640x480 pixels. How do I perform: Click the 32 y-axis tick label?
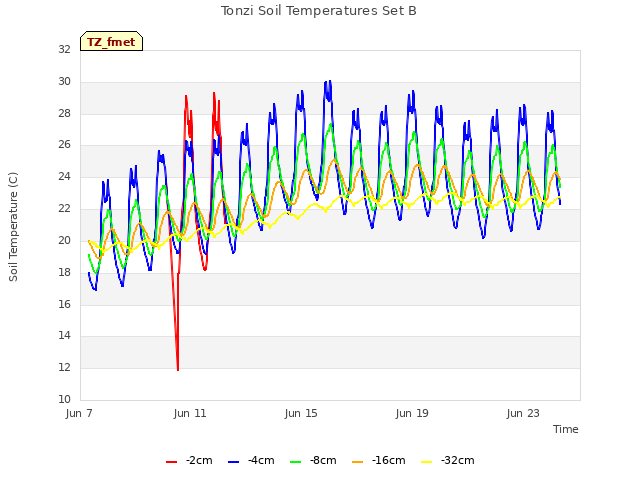[x=64, y=50]
